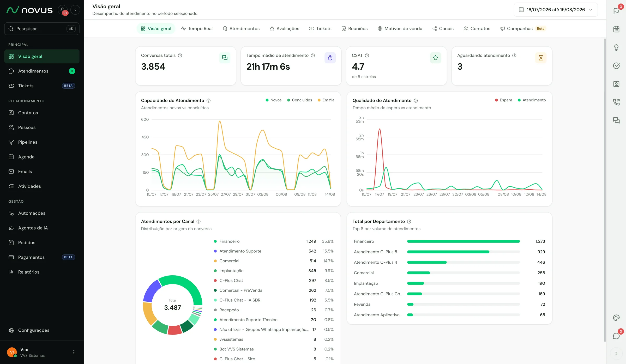This screenshot has width=626, height=364.
Task: Click the help icon beside Aguardando atendimento
Action: 514,56
